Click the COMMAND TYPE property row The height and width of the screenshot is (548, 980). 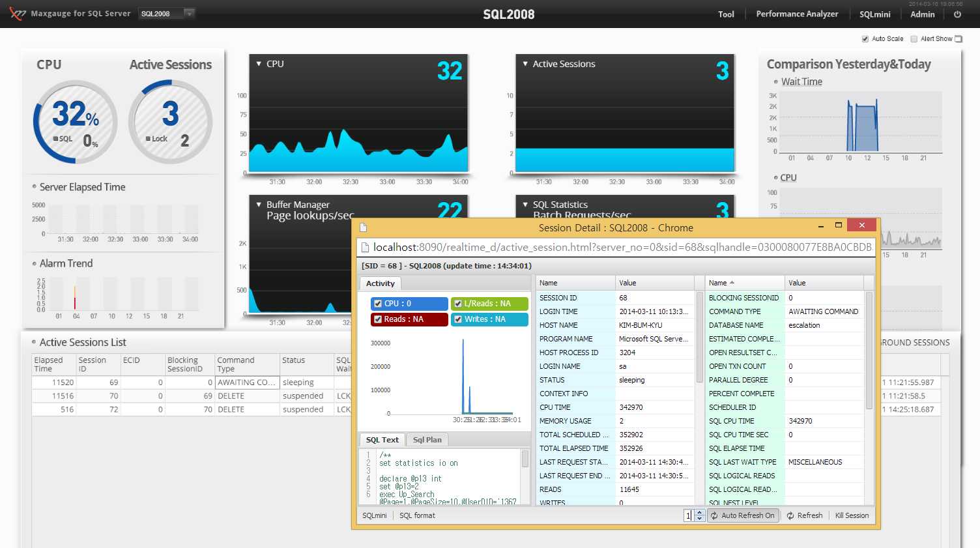(x=785, y=311)
